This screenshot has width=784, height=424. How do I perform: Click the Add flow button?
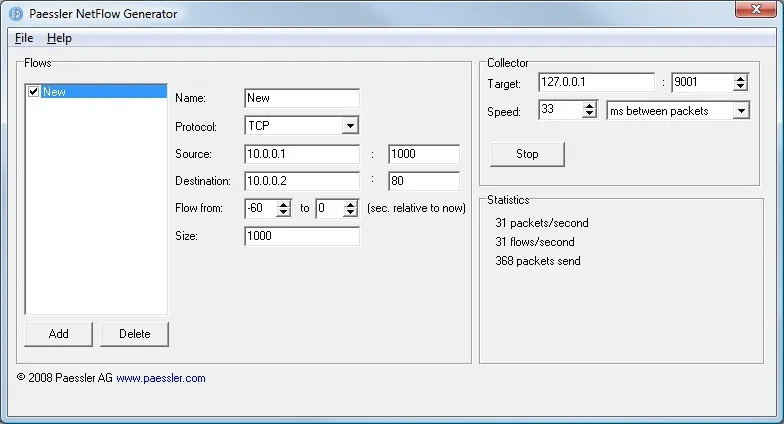click(x=58, y=334)
